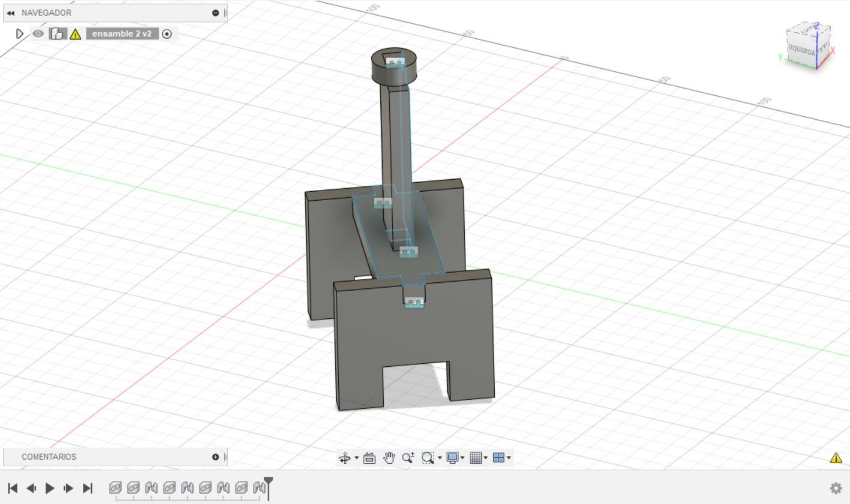This screenshot has width=850, height=504.
Task: Select the fourth timeline feature, a component
Action: click(x=169, y=488)
